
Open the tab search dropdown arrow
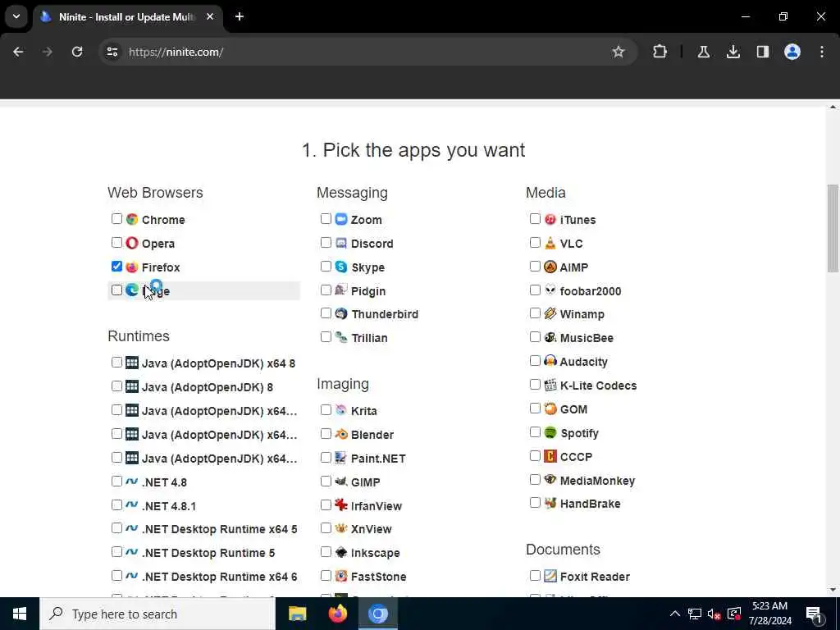click(x=16, y=16)
